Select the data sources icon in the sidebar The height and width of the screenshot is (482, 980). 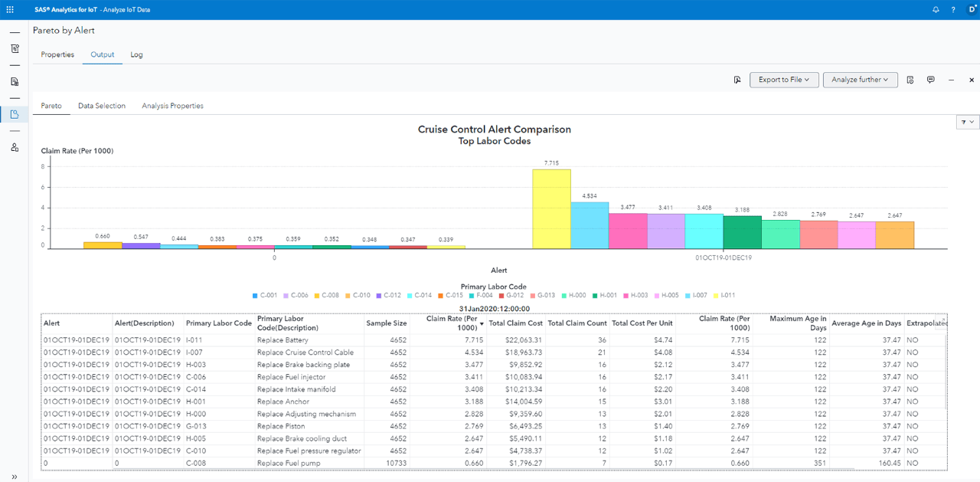(14, 80)
